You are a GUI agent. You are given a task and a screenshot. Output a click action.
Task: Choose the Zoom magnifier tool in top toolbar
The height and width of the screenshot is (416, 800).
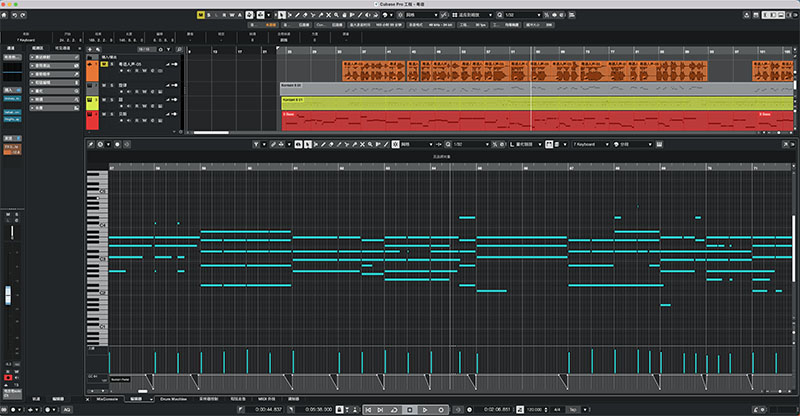tap(336, 15)
